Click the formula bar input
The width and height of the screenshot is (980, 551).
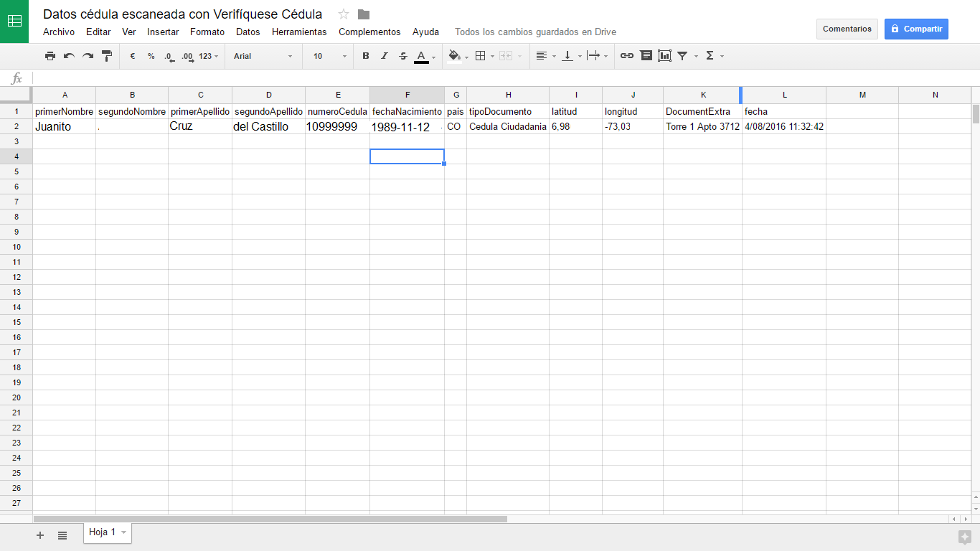pyautogui.click(x=506, y=78)
